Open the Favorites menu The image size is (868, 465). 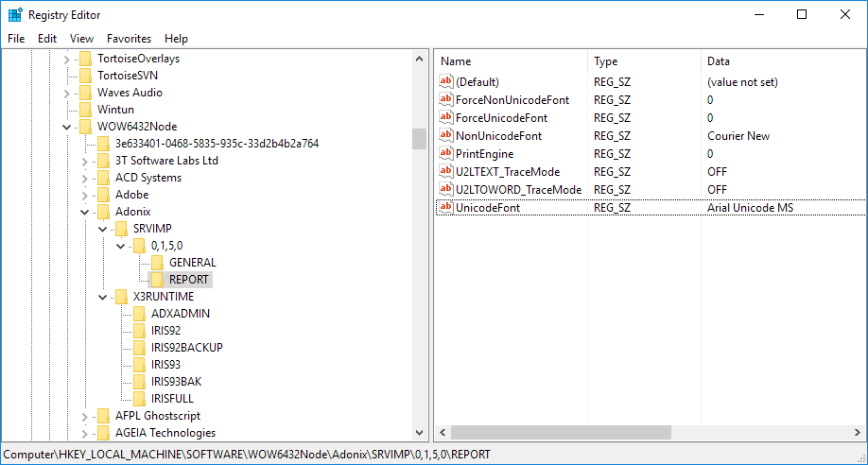coord(129,39)
